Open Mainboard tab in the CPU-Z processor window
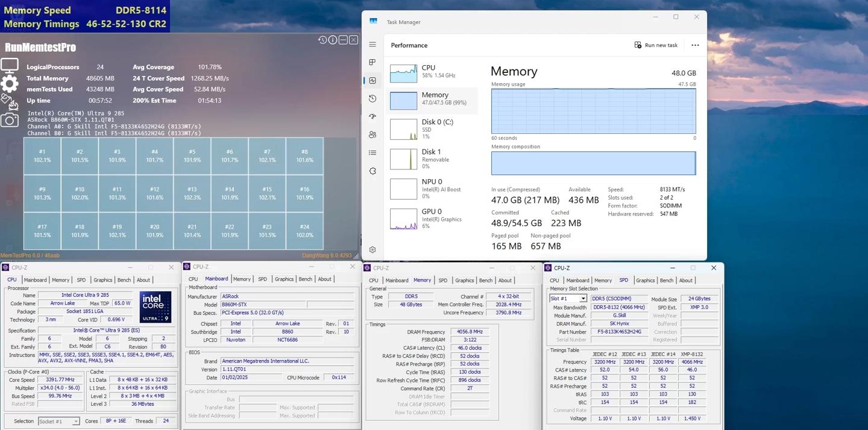 tap(35, 280)
